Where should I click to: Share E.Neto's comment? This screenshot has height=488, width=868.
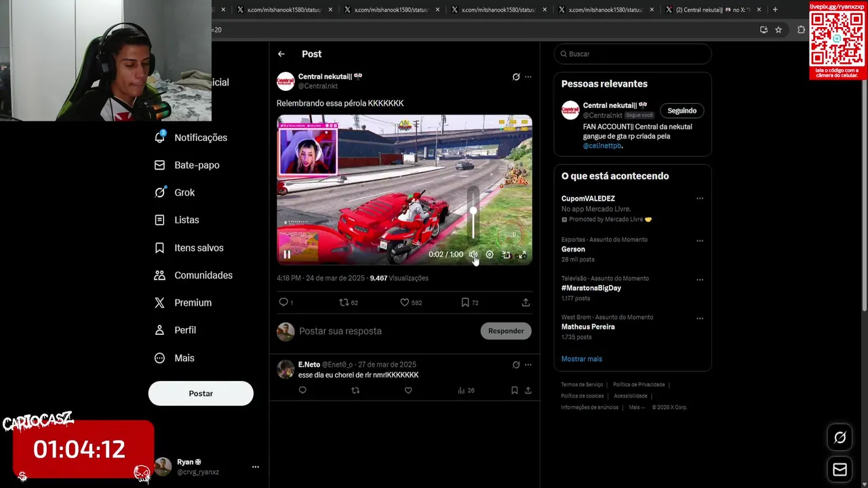[x=528, y=390]
